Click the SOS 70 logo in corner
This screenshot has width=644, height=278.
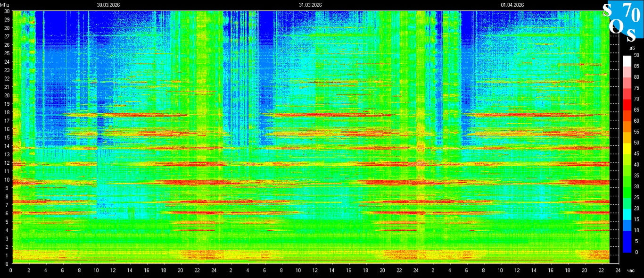click(623, 21)
